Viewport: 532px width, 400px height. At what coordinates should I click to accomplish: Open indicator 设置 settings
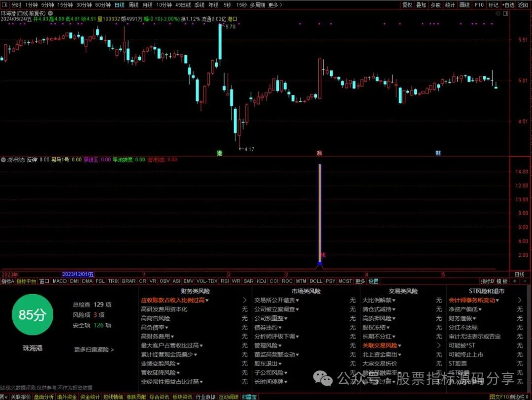tap(373, 281)
